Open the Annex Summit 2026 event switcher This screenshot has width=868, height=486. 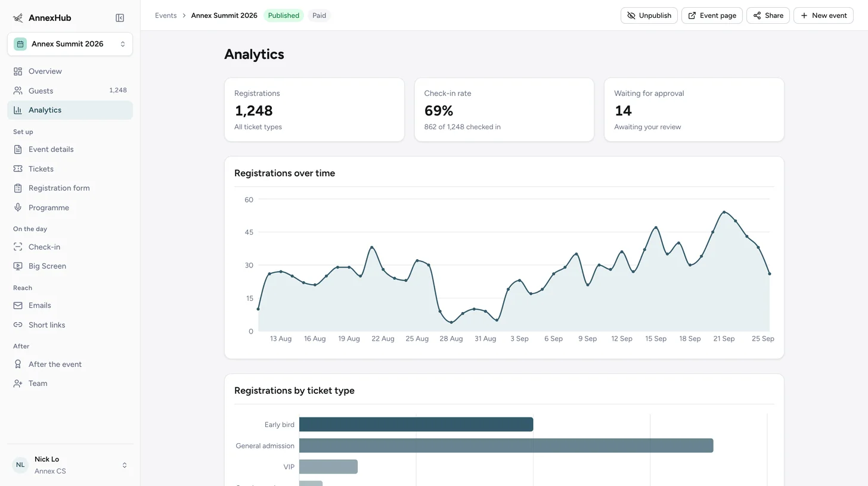tap(70, 44)
